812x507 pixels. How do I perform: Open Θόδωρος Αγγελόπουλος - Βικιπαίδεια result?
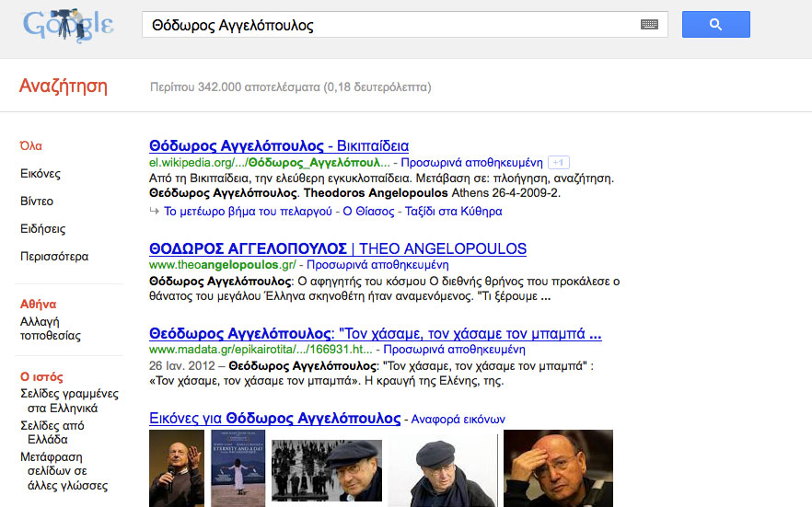pos(279,146)
